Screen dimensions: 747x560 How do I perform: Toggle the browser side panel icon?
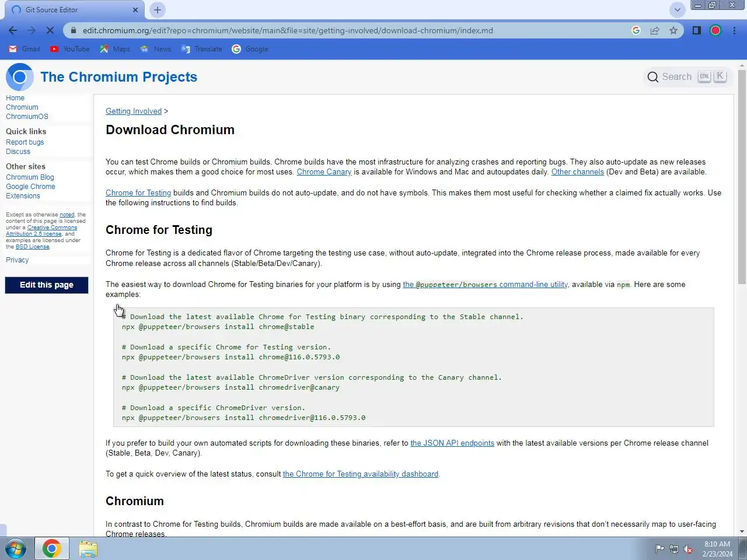pyautogui.click(x=696, y=30)
